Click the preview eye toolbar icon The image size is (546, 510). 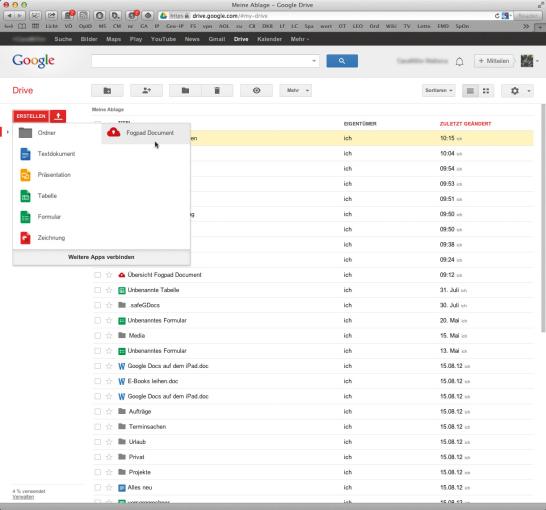[256, 91]
